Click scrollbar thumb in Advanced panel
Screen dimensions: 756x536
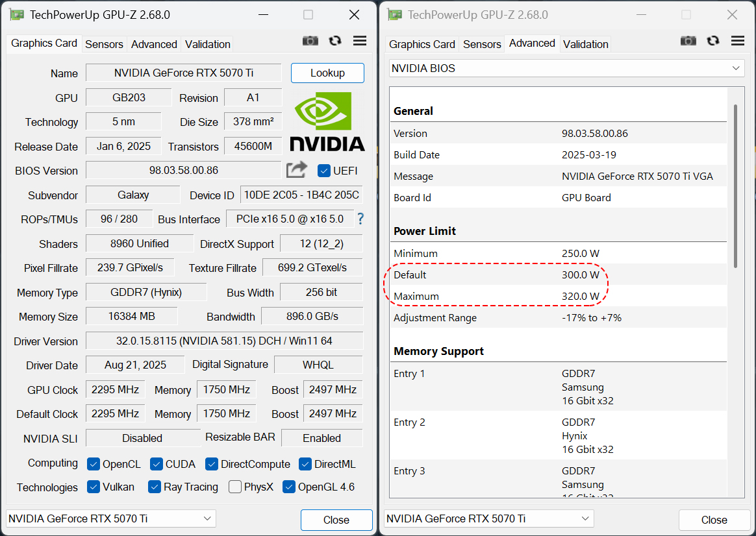tap(735, 186)
